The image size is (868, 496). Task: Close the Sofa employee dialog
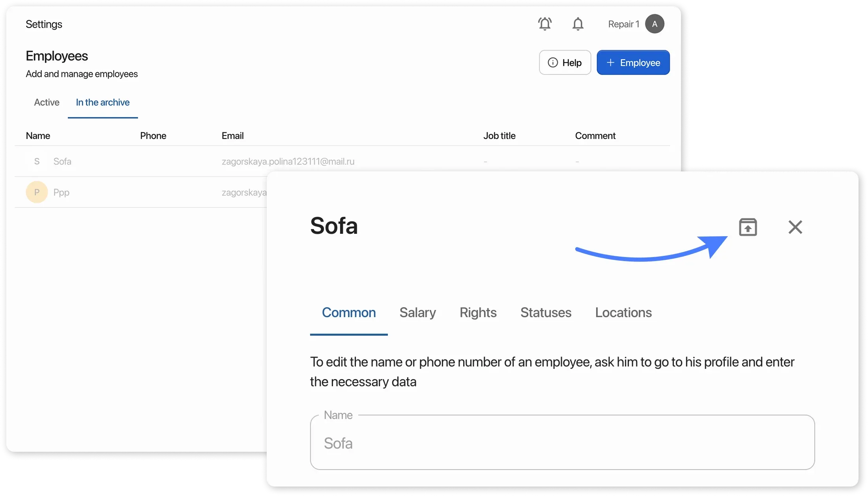coord(795,227)
